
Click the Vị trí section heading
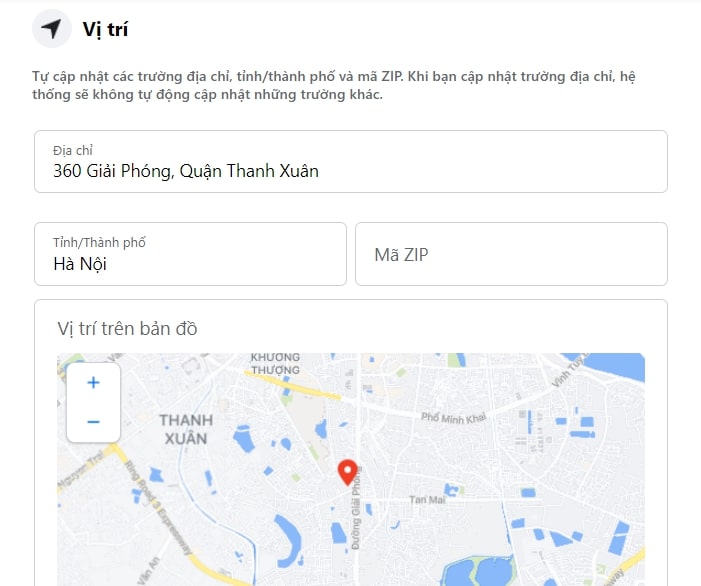tap(105, 30)
